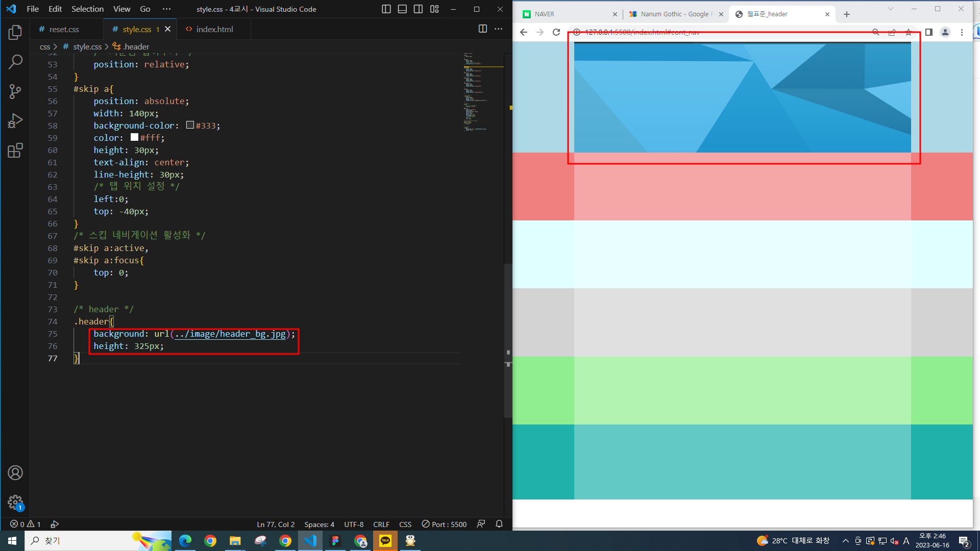Screen dimensions: 980x551
Task: Click the Port : 5500 Live Server button
Action: tap(444, 524)
